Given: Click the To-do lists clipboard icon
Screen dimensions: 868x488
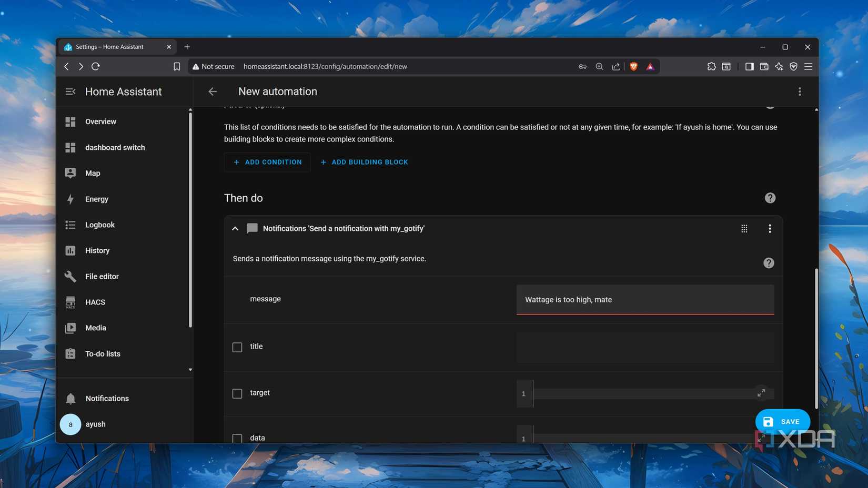Looking at the screenshot, I should [x=70, y=353].
